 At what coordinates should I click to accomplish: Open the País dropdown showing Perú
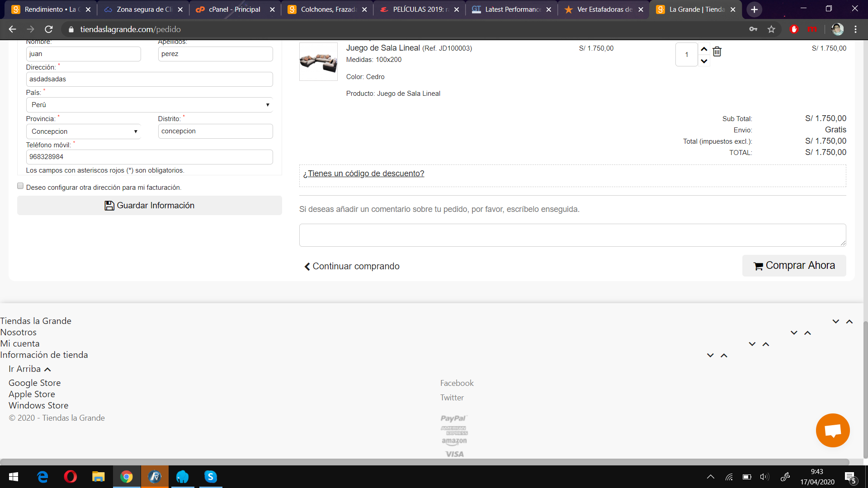pos(149,105)
